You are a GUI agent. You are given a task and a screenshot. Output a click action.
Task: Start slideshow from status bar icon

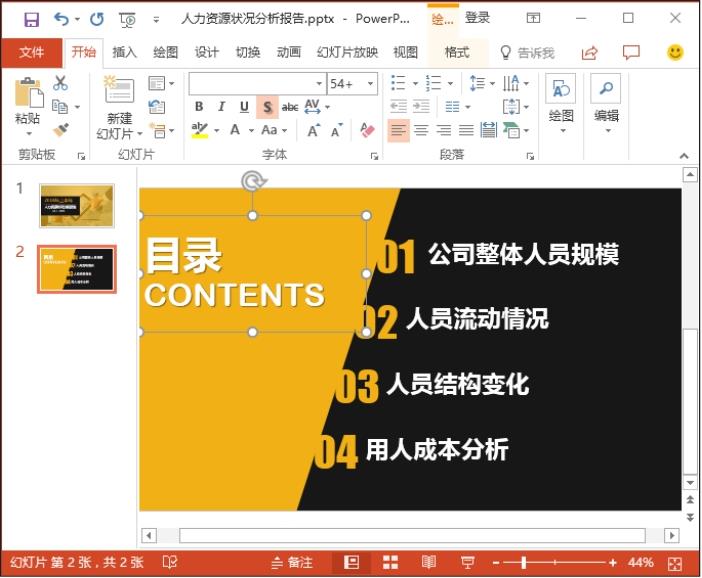click(x=467, y=563)
